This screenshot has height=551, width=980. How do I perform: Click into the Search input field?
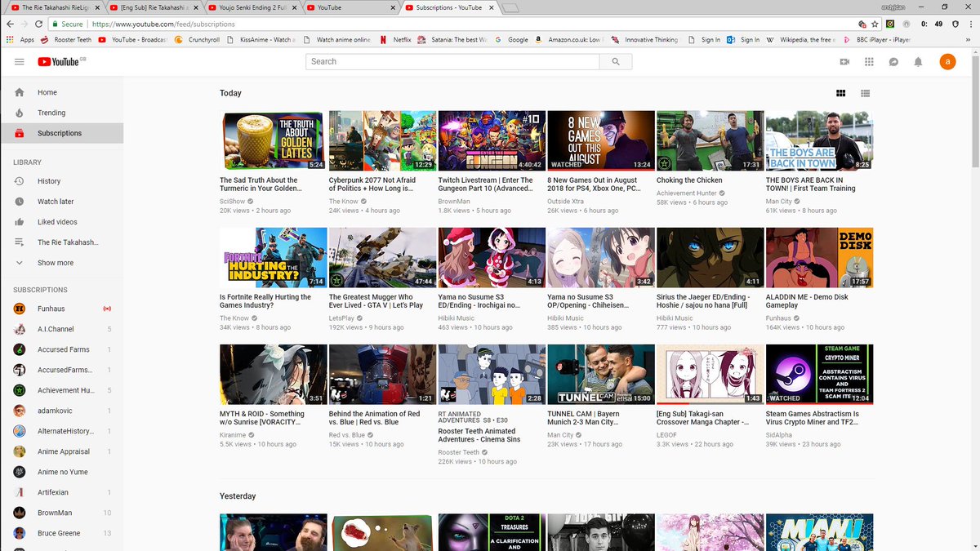(452, 61)
